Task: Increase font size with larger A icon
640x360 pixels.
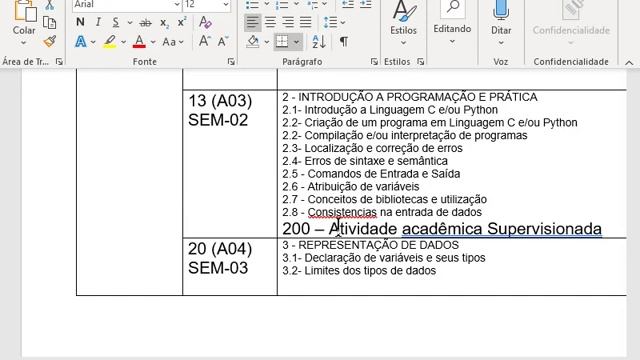Action: click(x=204, y=41)
